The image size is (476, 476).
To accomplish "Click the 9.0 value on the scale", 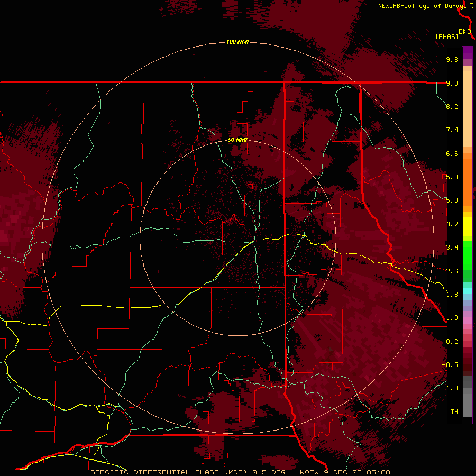I will coord(452,83).
